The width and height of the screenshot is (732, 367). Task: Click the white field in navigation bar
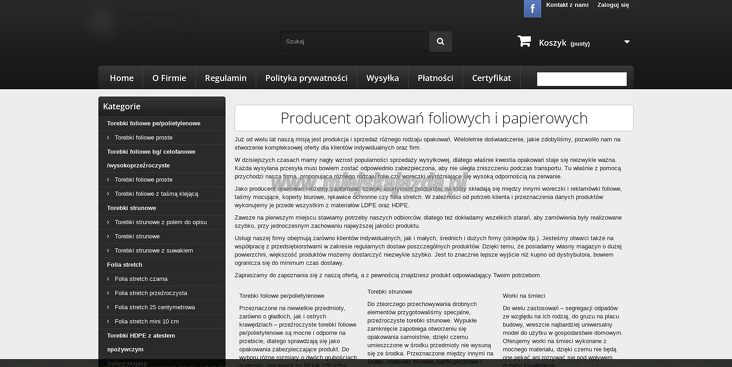pos(582,79)
